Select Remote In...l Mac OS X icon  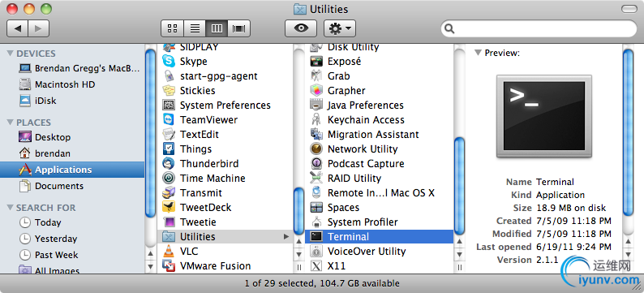pos(316,192)
